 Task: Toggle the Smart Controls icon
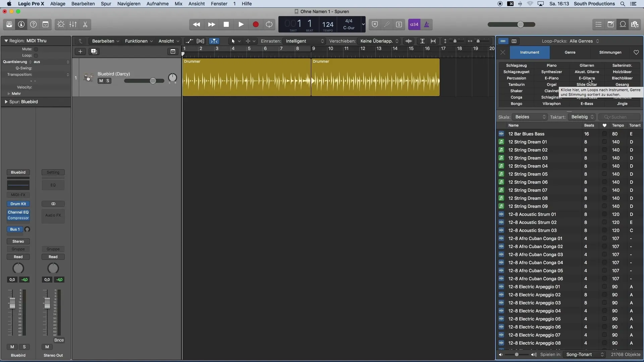pyautogui.click(x=61, y=24)
